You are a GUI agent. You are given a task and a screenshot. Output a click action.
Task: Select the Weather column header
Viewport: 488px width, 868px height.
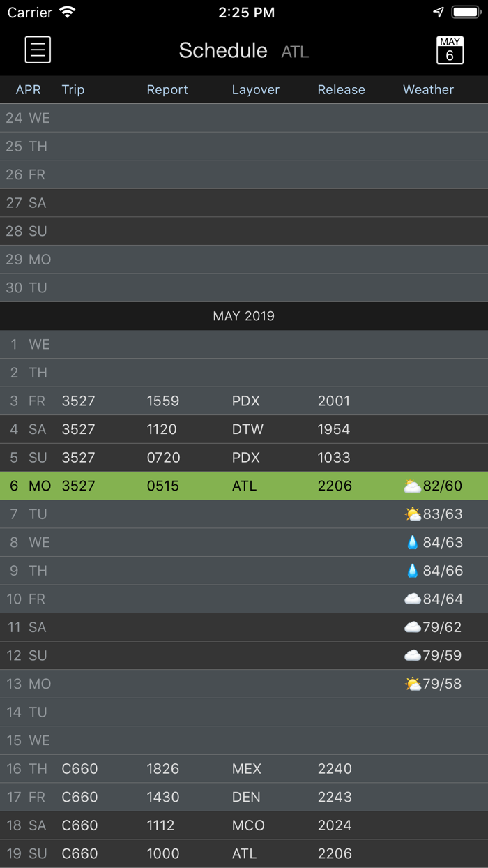(428, 89)
